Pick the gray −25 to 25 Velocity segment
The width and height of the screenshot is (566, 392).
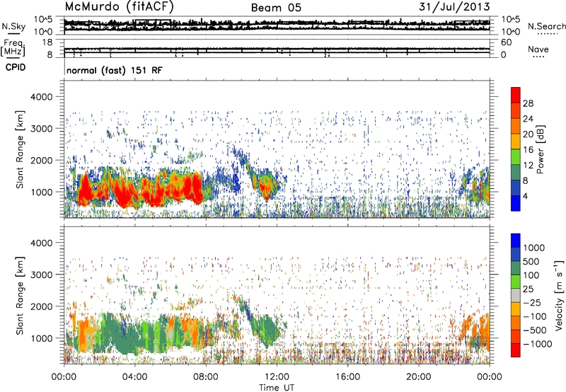(516, 296)
